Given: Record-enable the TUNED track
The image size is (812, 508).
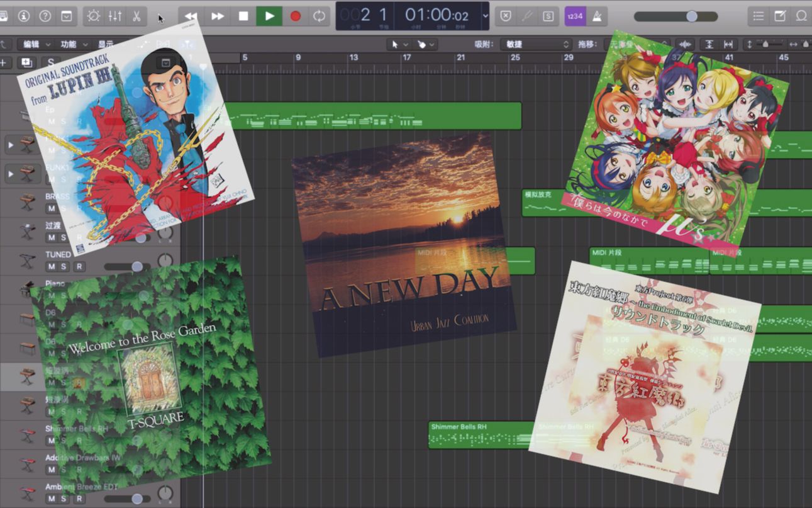Looking at the screenshot, I should (x=79, y=266).
